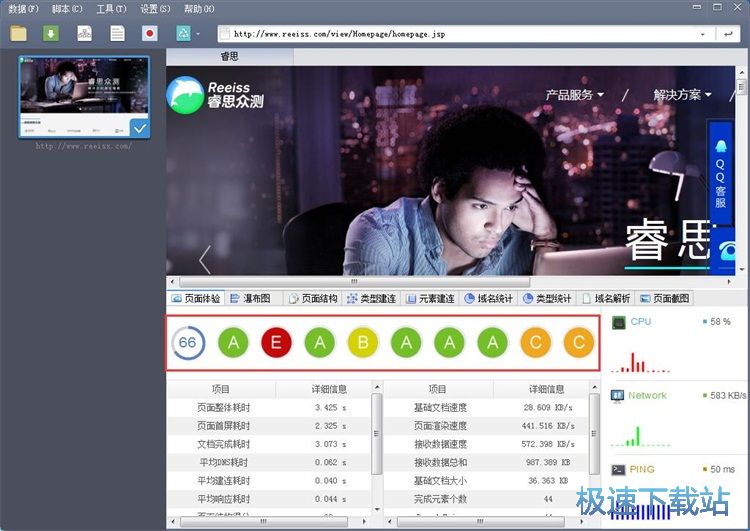This screenshot has width=750, height=531.
Task: Click right table horizontal scrollbar thumb
Action: point(480,521)
